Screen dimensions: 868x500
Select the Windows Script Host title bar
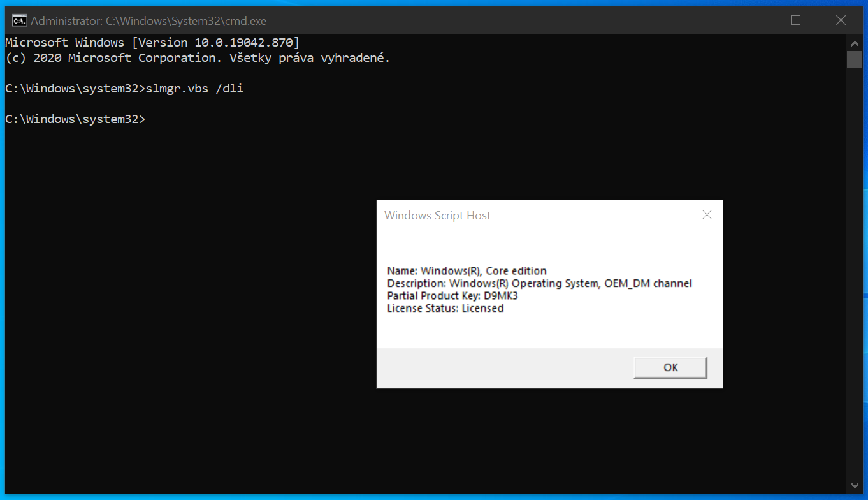point(535,215)
